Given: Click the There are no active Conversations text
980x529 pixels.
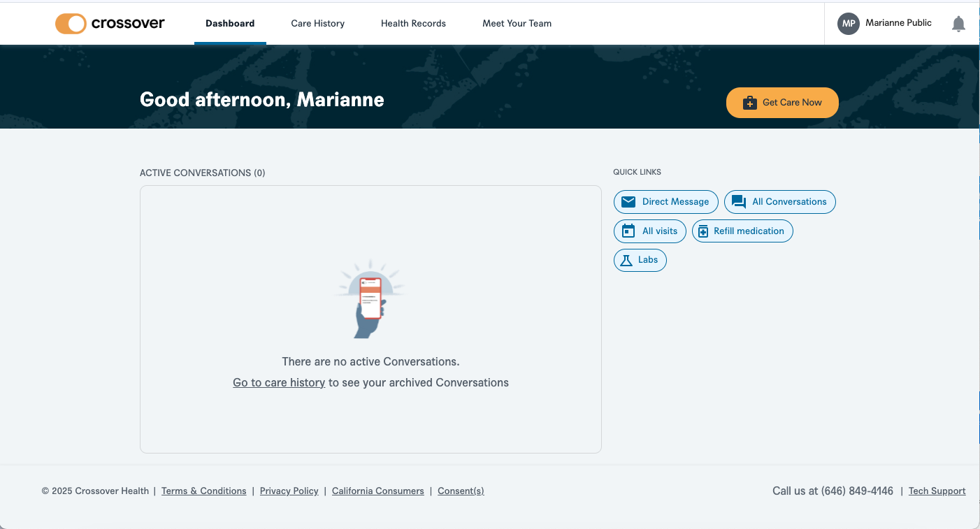Looking at the screenshot, I should (x=370, y=362).
